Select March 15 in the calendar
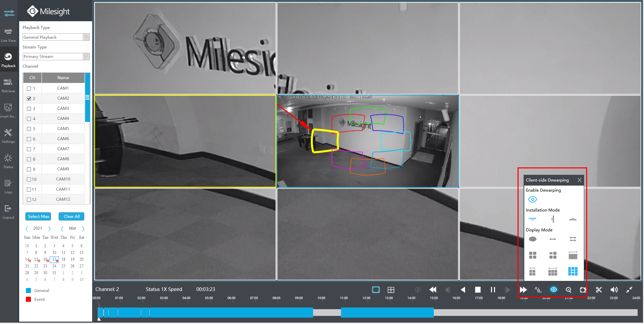644x324 pixels. pos(36,259)
